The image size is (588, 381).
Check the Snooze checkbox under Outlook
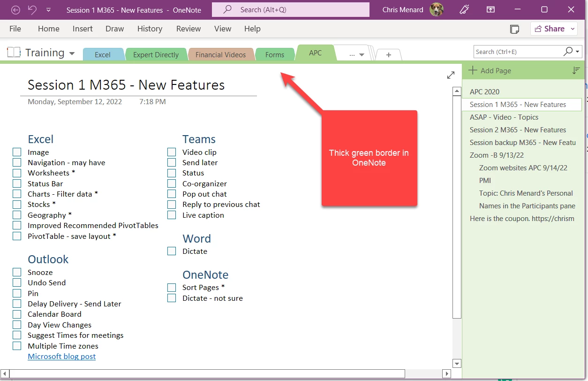(x=17, y=272)
